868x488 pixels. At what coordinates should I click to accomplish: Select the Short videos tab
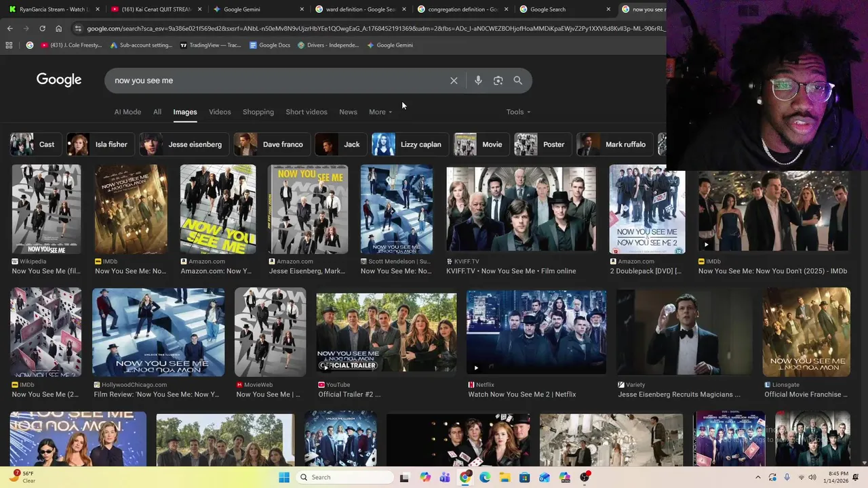(307, 112)
